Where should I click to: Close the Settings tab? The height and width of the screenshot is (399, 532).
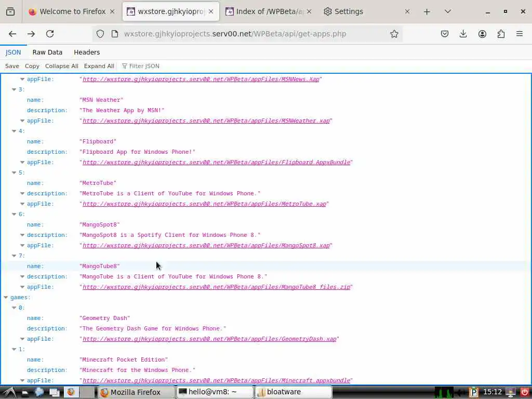407,11
